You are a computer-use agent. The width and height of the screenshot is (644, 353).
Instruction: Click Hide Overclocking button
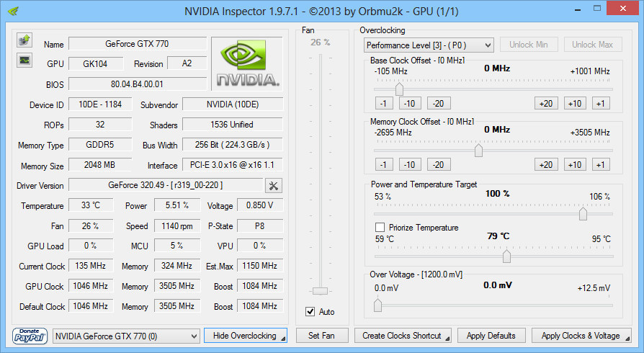click(x=245, y=336)
